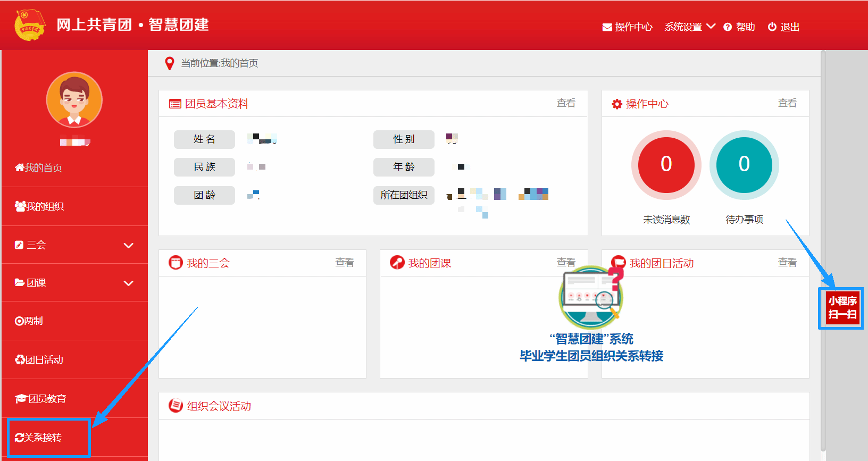Click the user avatar picture in sidebar
The width and height of the screenshot is (868, 461).
[x=74, y=100]
